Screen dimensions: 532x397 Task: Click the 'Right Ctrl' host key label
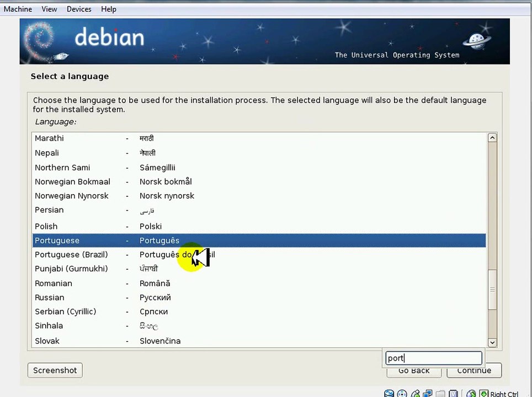click(504, 394)
